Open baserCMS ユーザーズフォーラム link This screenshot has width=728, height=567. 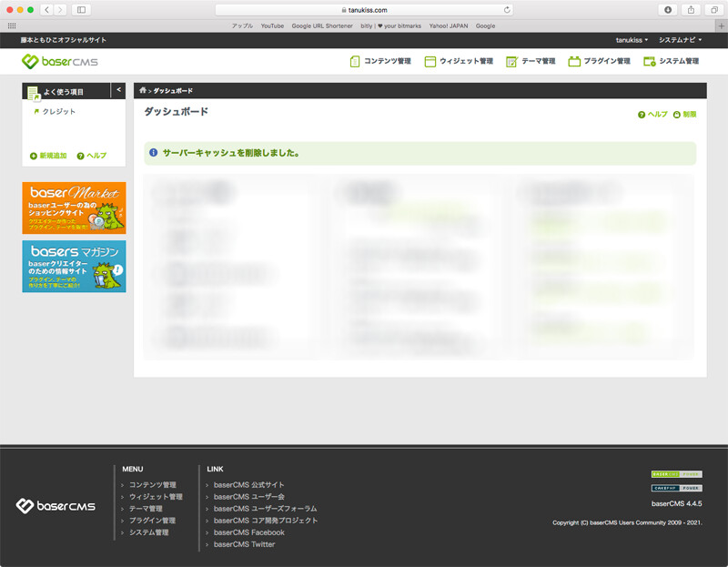click(x=265, y=509)
